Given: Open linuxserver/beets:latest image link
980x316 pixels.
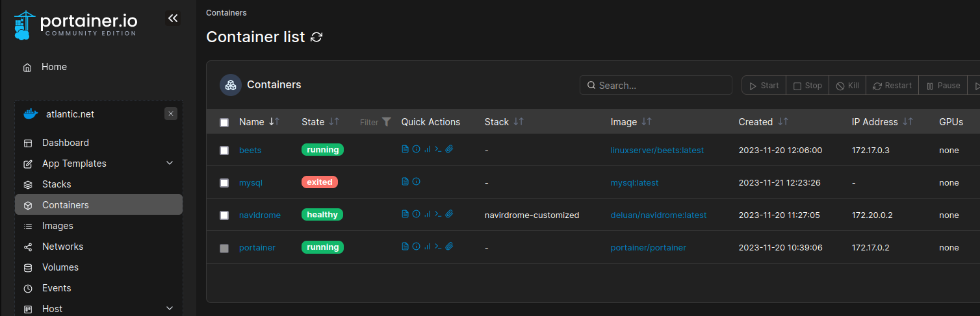Looking at the screenshot, I should pyautogui.click(x=657, y=150).
